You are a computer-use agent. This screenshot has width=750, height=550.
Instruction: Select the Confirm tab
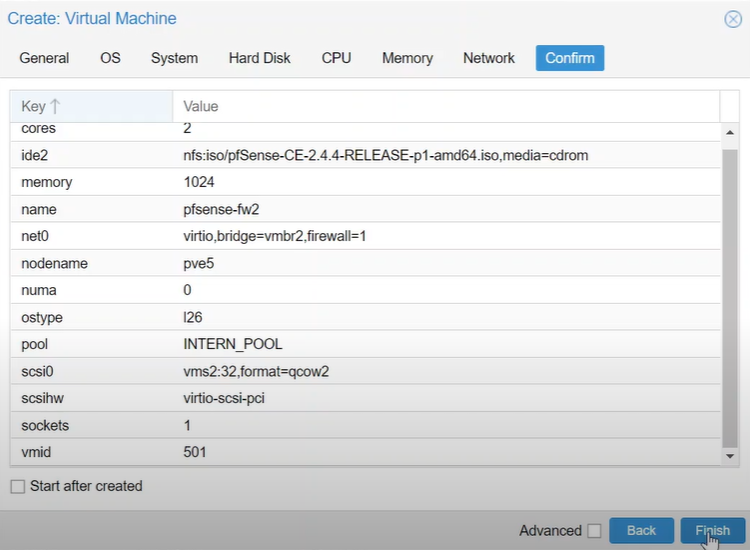[x=570, y=58]
